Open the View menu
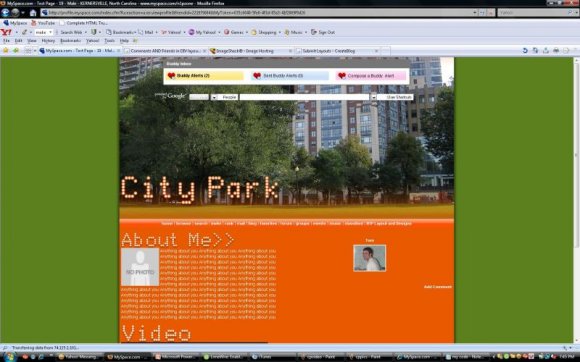 [32, 41]
